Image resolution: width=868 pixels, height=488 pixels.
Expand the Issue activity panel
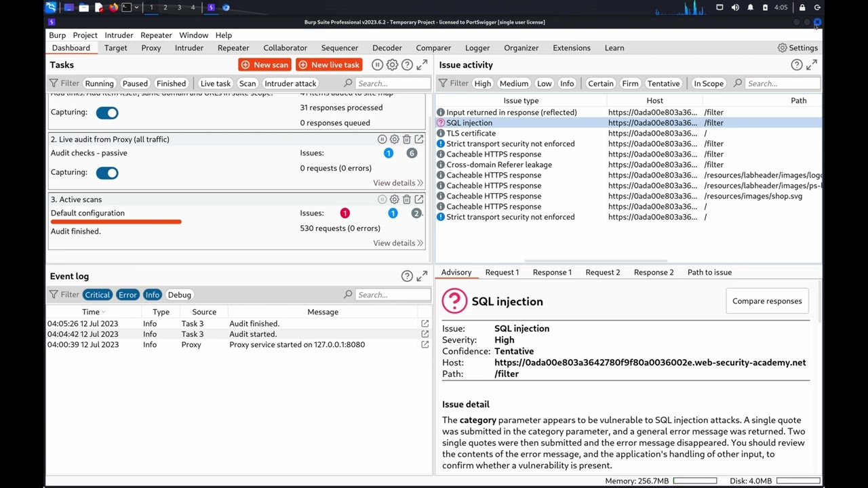[x=812, y=65]
